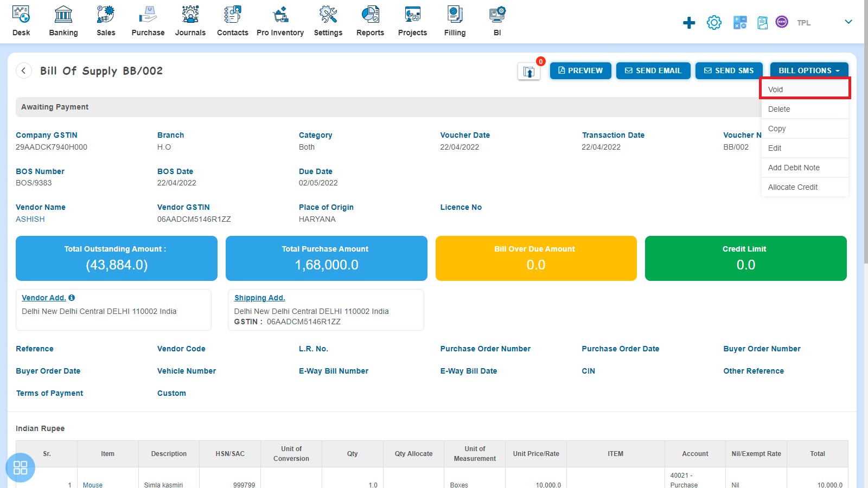Expand the TPL account dropdown chevron
The image size is (868, 488).
tap(848, 22)
